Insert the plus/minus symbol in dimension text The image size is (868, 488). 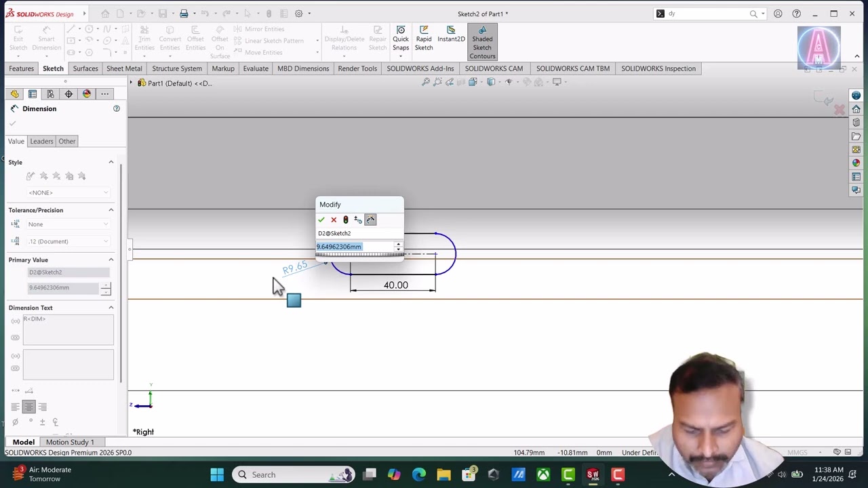click(x=42, y=422)
